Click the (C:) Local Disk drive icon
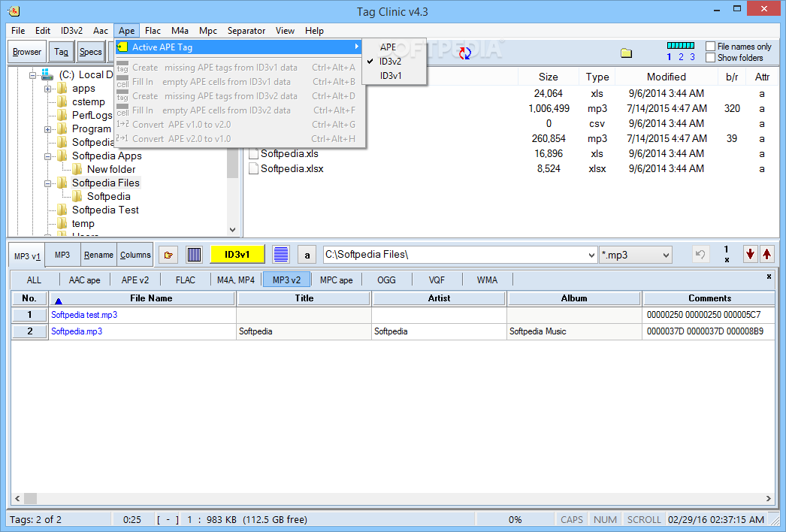The width and height of the screenshot is (786, 532). [x=47, y=74]
